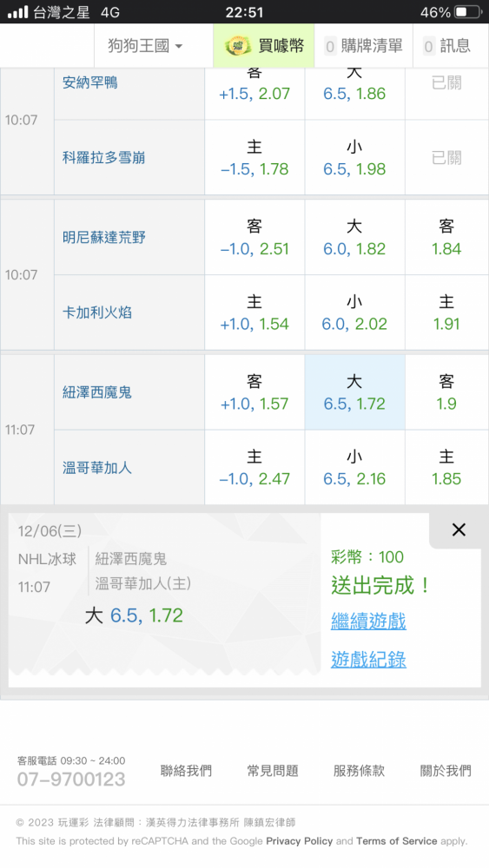
Task: Open 常見問題 footer link
Action: coord(273,771)
